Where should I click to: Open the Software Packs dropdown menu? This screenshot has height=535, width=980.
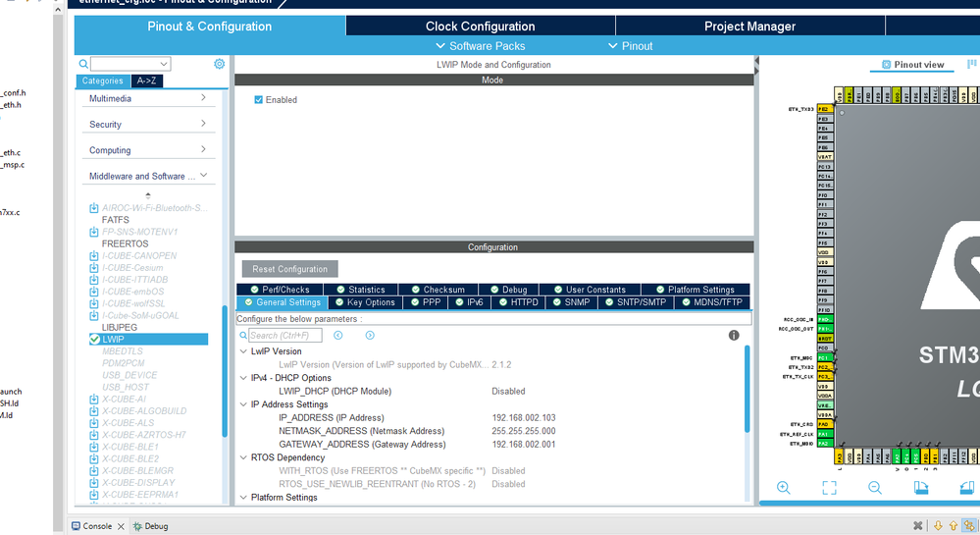tap(480, 46)
